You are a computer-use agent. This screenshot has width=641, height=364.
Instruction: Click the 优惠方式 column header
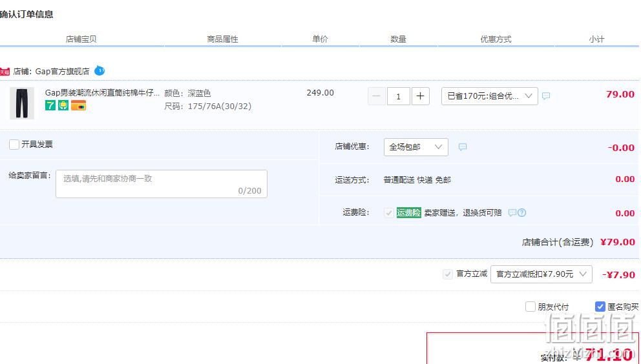pyautogui.click(x=496, y=39)
